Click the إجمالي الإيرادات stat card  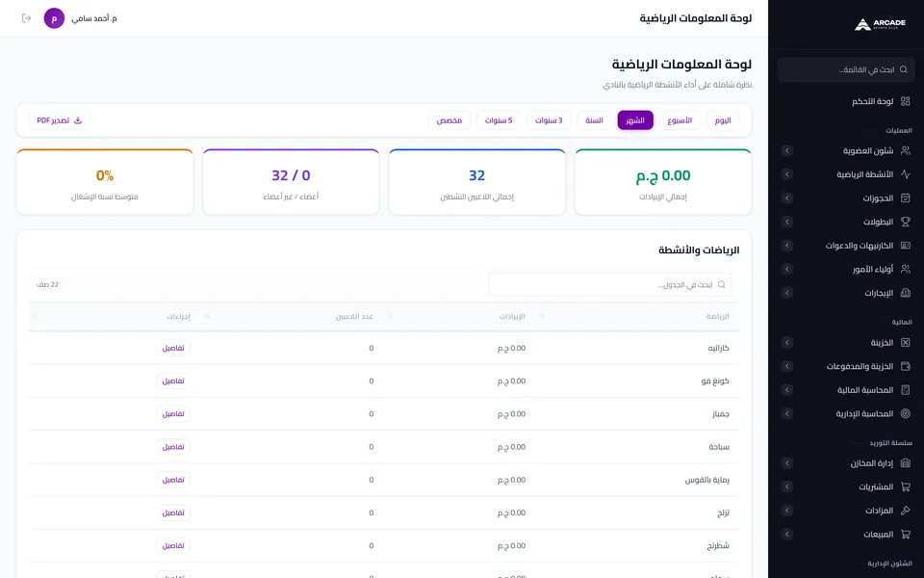pyautogui.click(x=663, y=182)
